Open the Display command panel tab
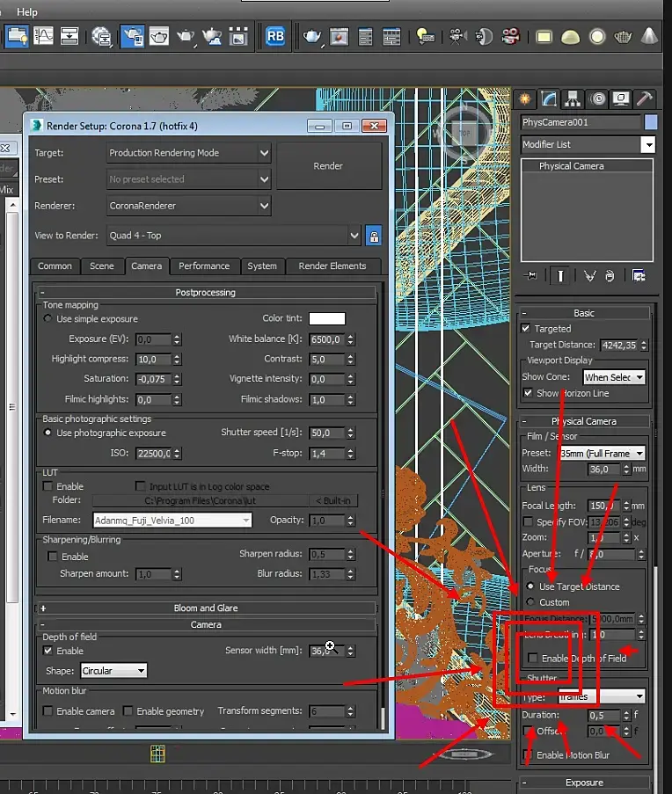The height and width of the screenshot is (794, 672). pos(621,98)
